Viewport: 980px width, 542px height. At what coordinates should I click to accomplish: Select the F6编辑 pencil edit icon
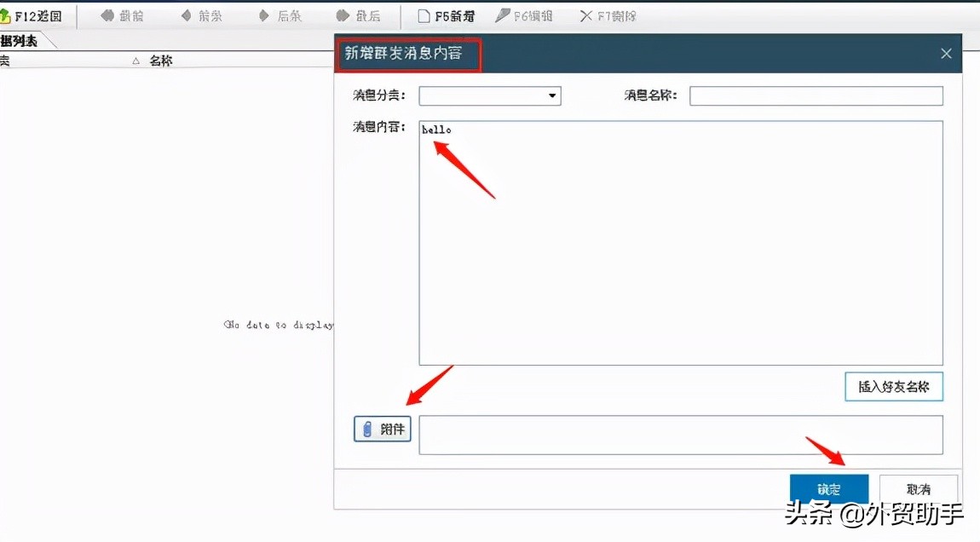click(504, 15)
